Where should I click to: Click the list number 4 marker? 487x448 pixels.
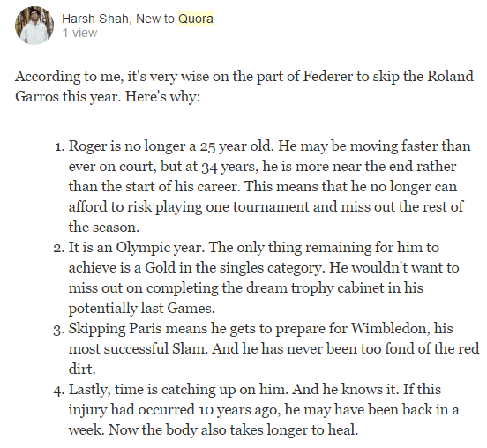[x=59, y=391]
